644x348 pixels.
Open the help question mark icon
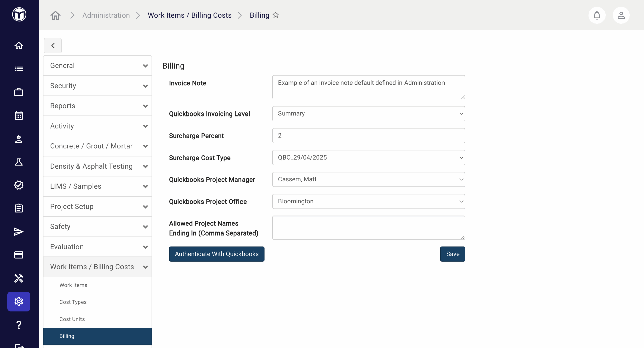coord(19,325)
